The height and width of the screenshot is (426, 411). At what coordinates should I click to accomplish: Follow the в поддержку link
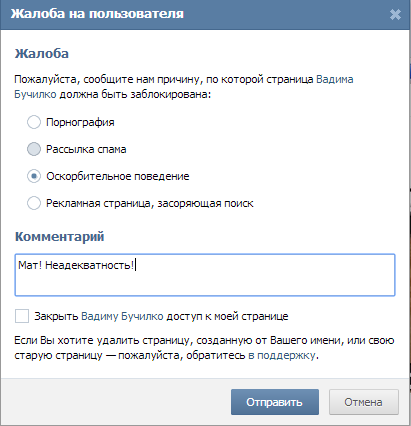pyautogui.click(x=282, y=355)
